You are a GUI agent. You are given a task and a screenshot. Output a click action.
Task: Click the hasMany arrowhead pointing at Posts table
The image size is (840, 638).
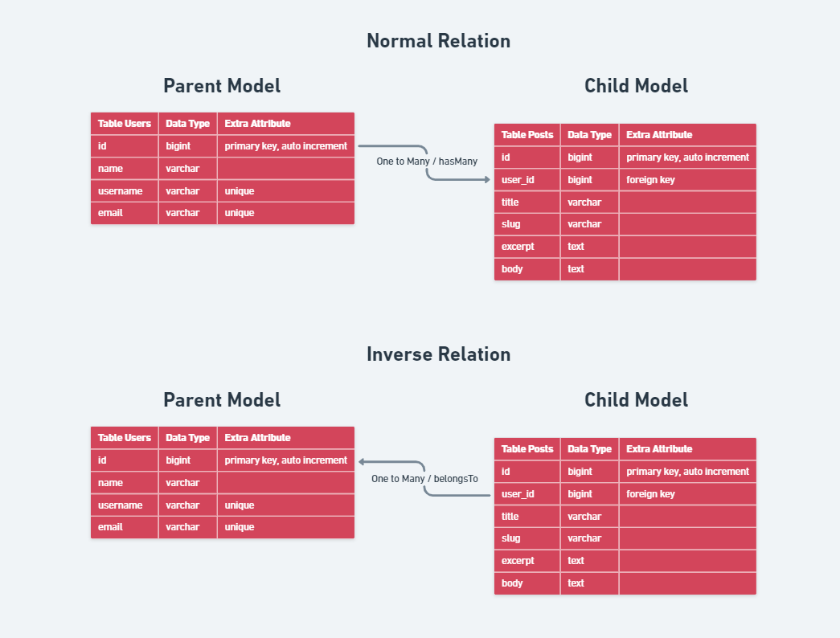(x=486, y=179)
